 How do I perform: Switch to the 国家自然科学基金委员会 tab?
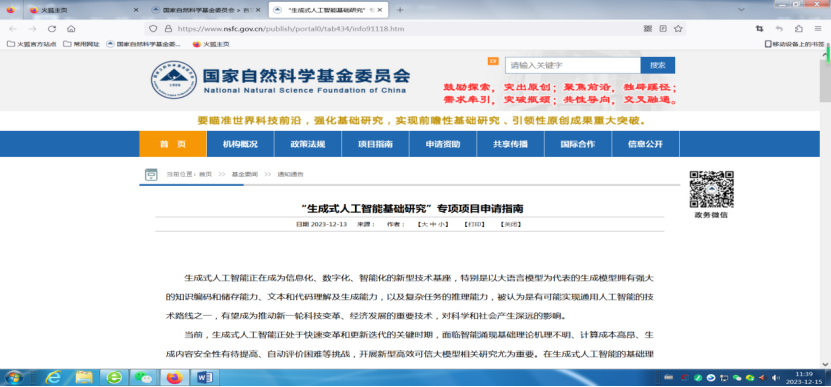coord(206,10)
